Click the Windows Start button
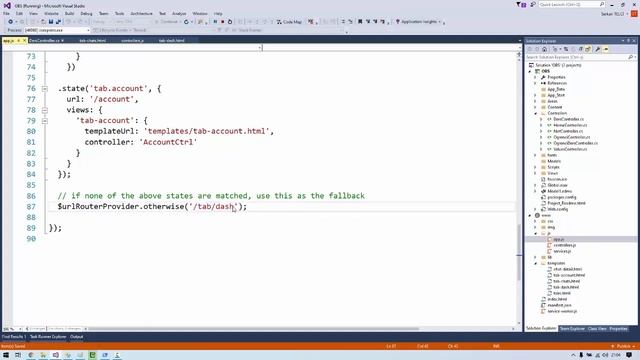 (6, 355)
